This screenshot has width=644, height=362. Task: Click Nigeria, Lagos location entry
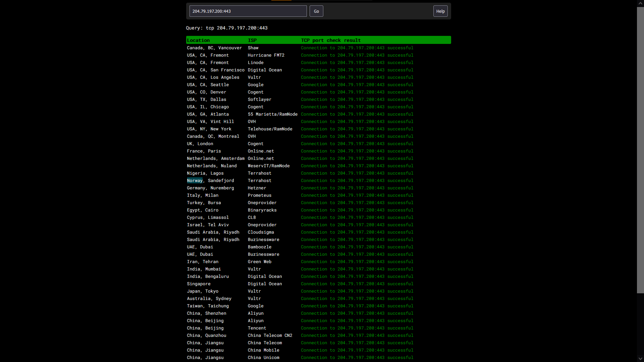(205, 173)
